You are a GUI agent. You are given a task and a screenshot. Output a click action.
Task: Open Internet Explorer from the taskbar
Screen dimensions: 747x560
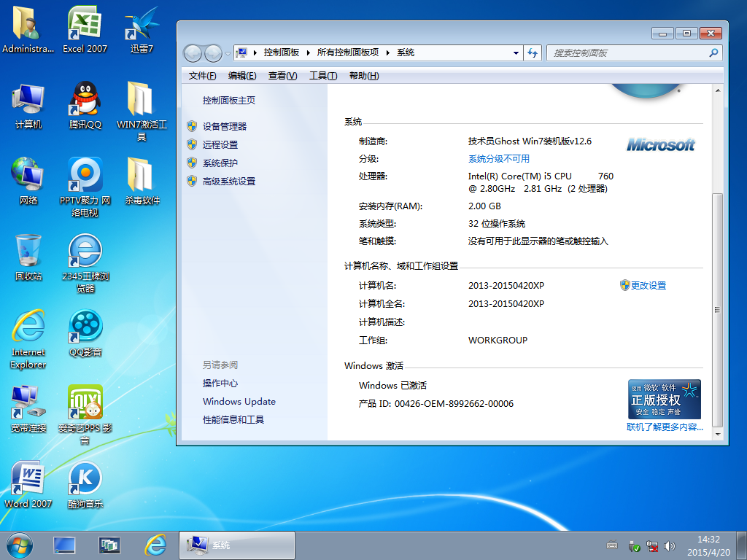tap(155, 545)
